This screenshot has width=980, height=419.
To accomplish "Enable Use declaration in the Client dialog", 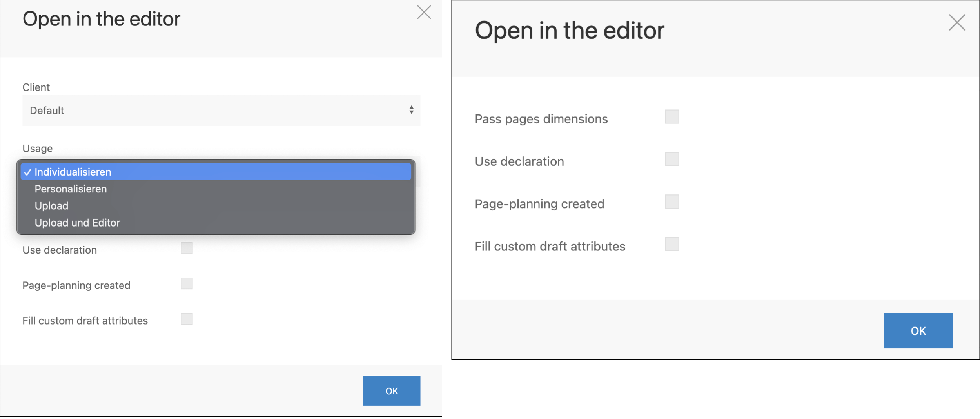I will tap(187, 248).
